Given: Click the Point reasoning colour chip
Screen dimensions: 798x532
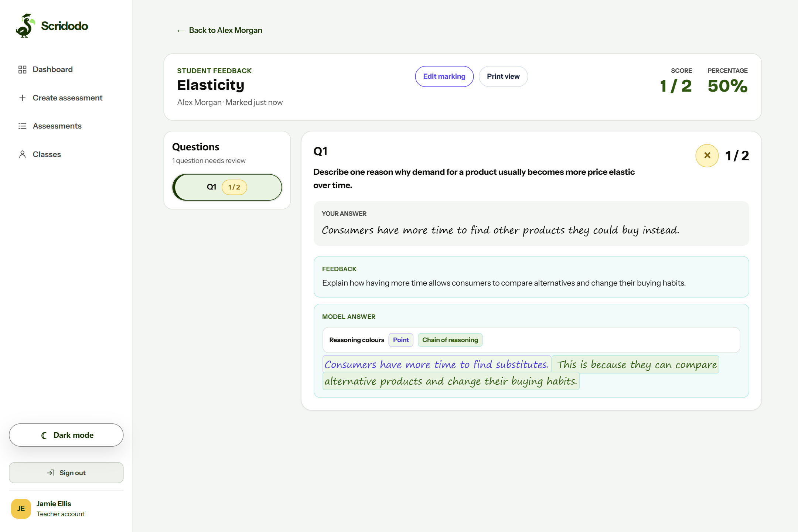Looking at the screenshot, I should (x=401, y=340).
